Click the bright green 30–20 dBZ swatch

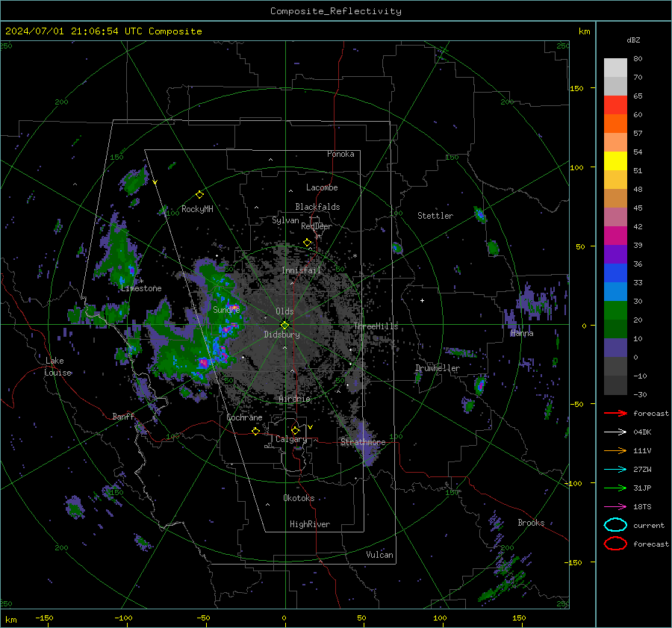pos(615,311)
